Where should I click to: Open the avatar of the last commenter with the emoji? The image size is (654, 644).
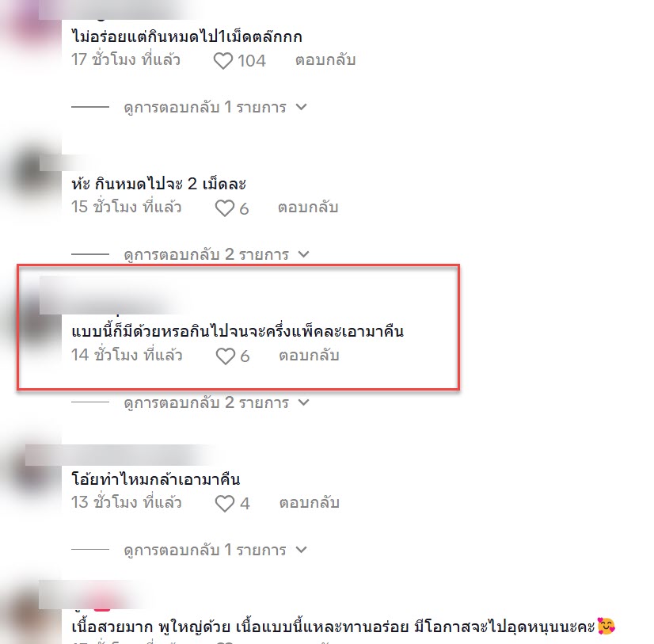[x=32, y=615]
